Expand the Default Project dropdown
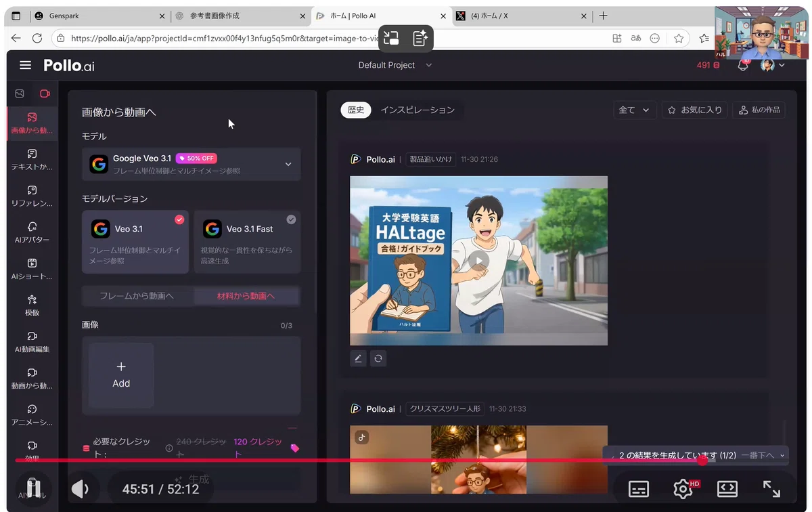Image resolution: width=812 pixels, height=512 pixels. 395,65
